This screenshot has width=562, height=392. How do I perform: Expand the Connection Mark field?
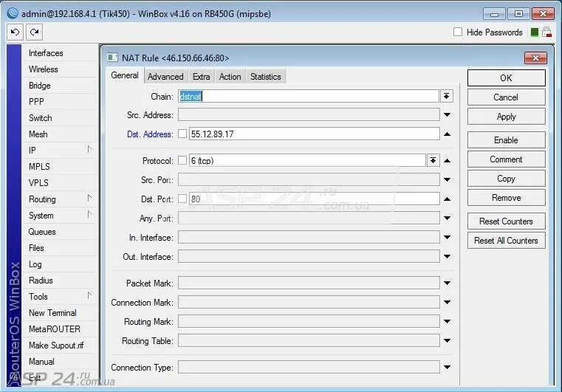tap(447, 302)
